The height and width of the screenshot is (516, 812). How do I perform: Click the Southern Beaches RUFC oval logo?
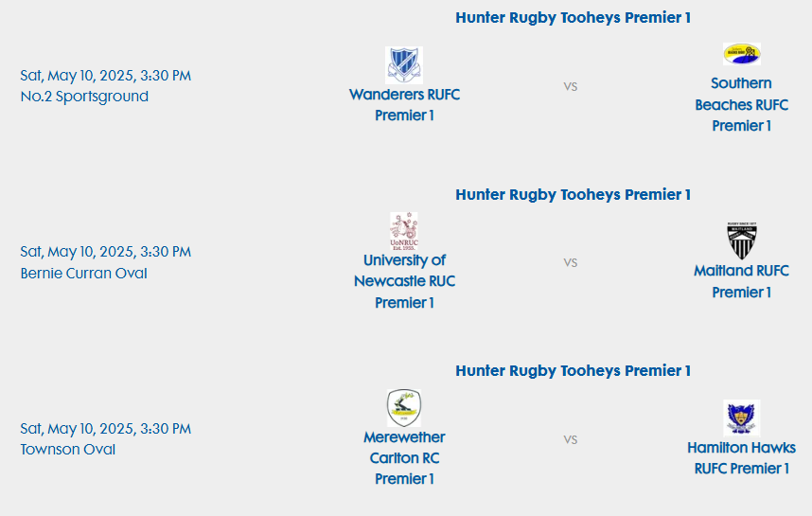click(742, 54)
